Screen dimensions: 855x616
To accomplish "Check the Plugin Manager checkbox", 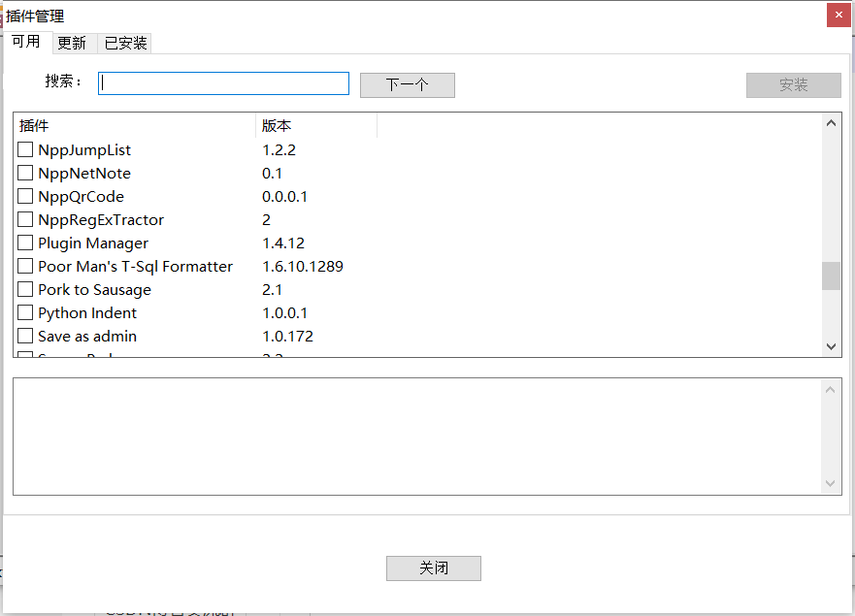I will pos(25,243).
